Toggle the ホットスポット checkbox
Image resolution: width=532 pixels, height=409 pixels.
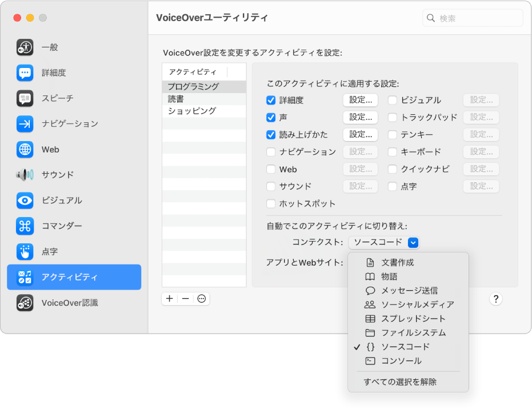(270, 203)
